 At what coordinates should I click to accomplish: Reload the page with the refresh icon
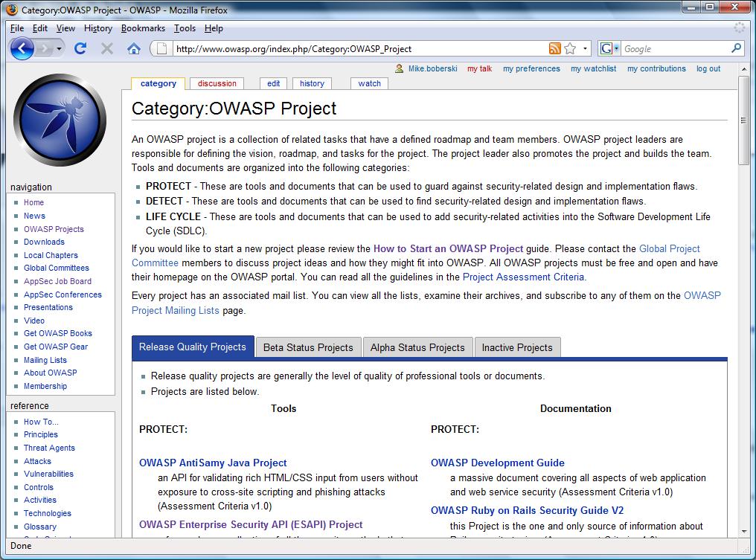click(x=80, y=48)
